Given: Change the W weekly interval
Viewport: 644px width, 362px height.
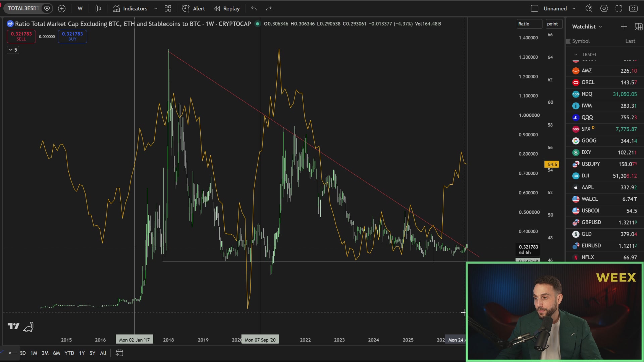Looking at the screenshot, I should pos(80,8).
